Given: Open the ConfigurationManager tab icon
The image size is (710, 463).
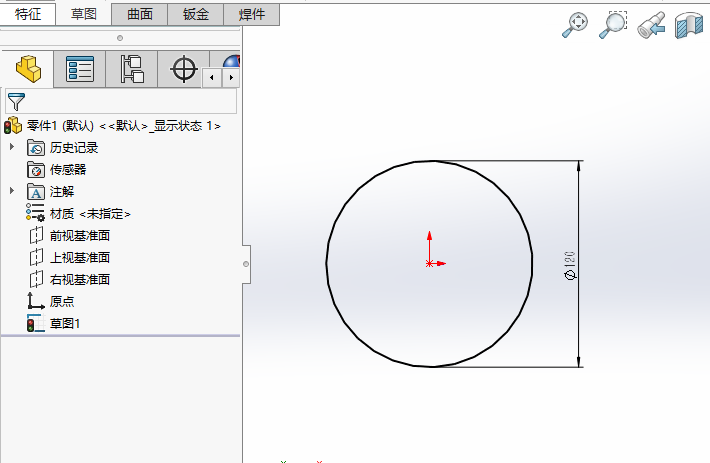Looking at the screenshot, I should coord(132,69).
